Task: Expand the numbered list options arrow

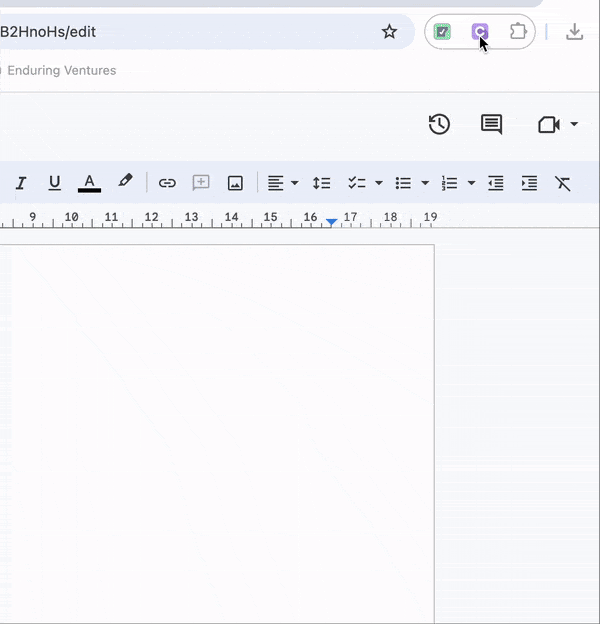Action: pyautogui.click(x=471, y=183)
